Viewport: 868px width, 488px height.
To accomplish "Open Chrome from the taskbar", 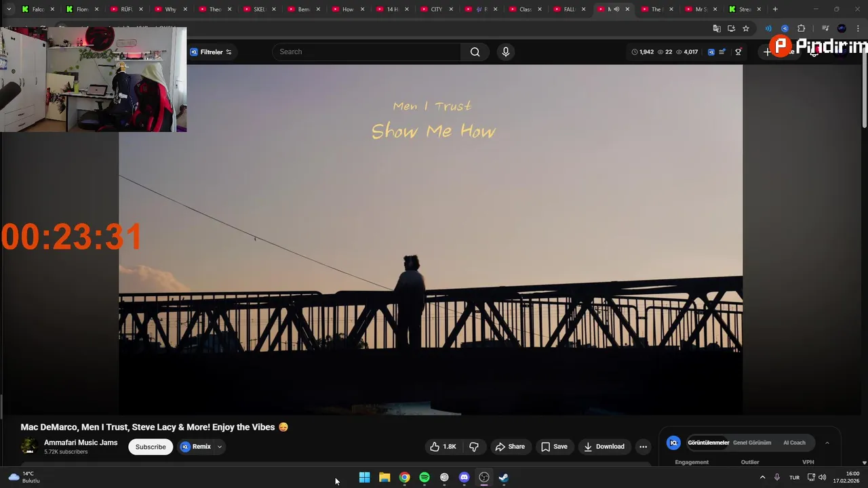I will click(x=404, y=478).
